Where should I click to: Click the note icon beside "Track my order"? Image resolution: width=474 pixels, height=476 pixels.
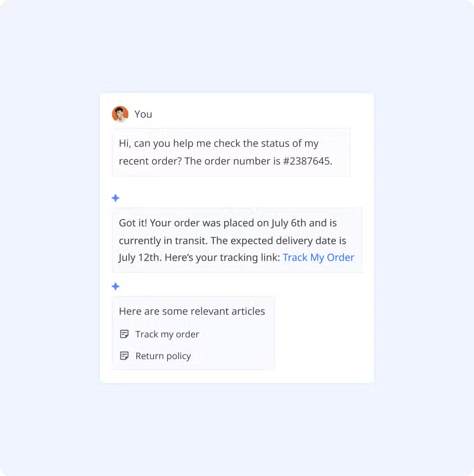(124, 334)
